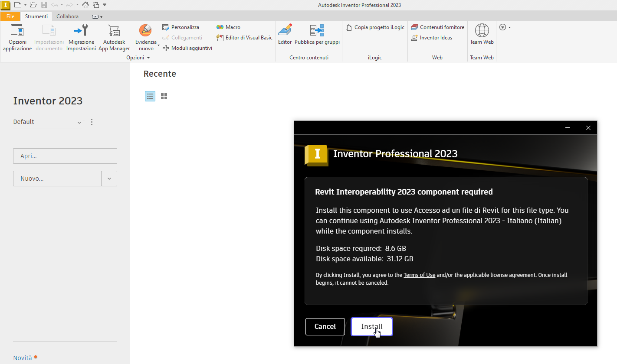The width and height of the screenshot is (617, 364).
Task: Click the Projects icon next to Home
Action: tap(96, 5)
